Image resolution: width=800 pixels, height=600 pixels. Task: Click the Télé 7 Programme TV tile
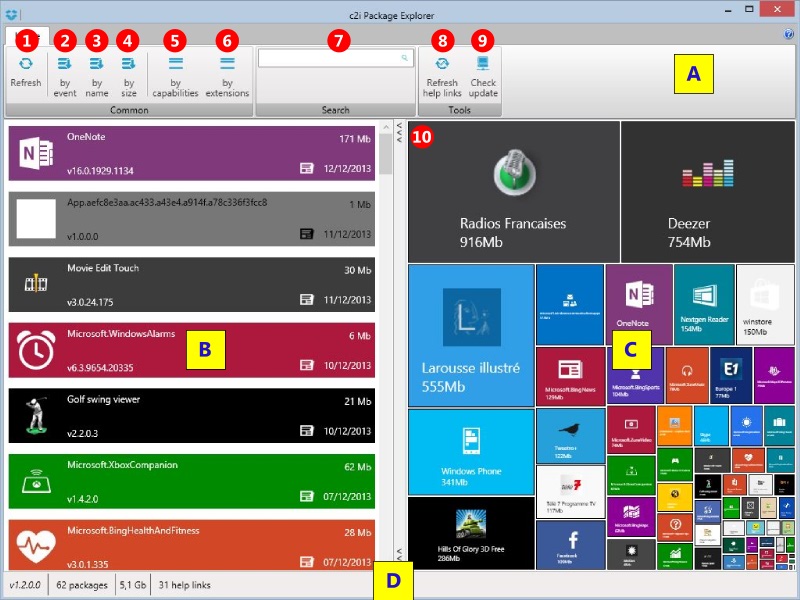click(570, 491)
